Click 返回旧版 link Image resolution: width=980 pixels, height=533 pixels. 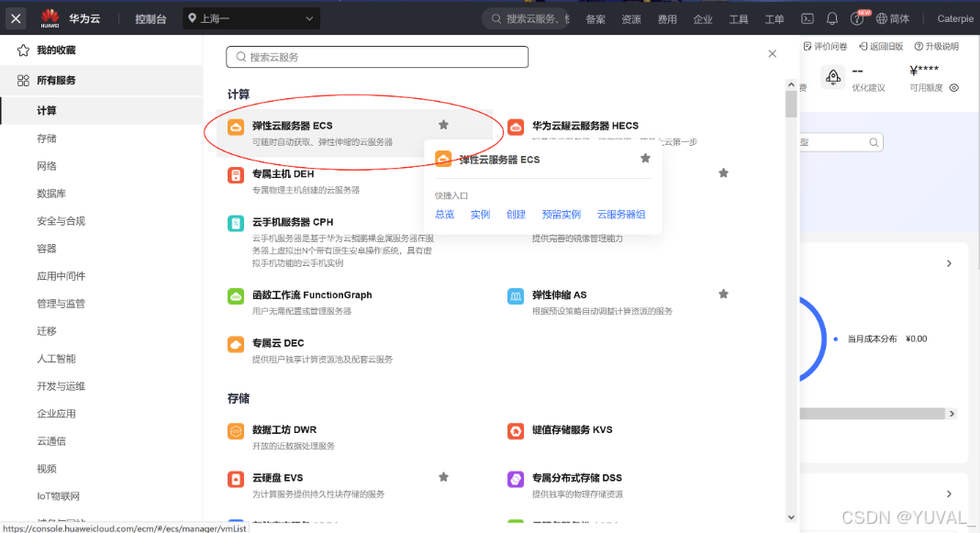point(881,46)
